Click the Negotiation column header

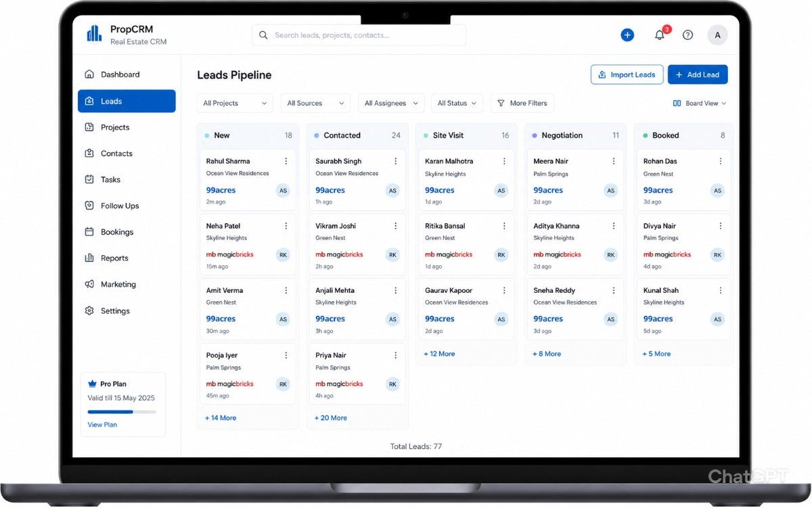coord(577,135)
